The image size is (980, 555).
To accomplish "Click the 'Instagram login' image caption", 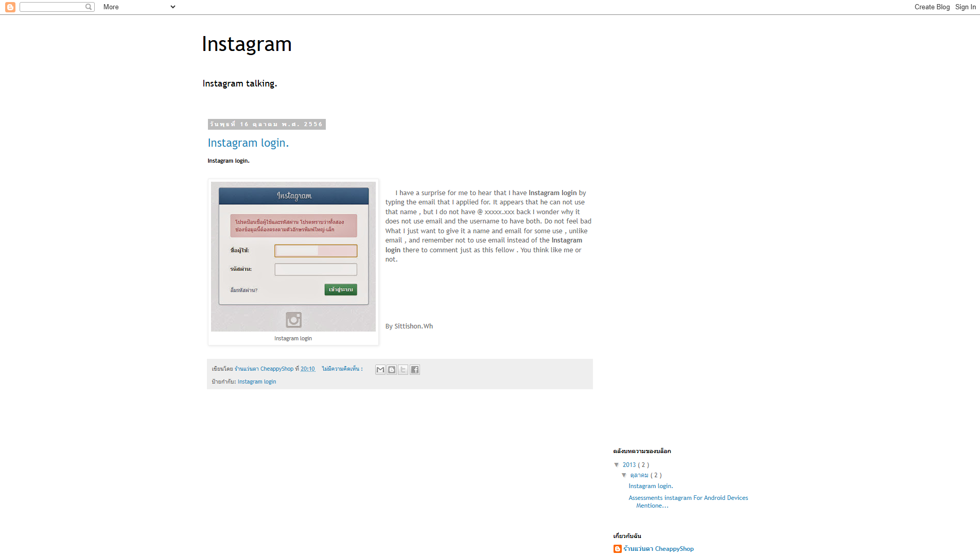I will tap(293, 338).
